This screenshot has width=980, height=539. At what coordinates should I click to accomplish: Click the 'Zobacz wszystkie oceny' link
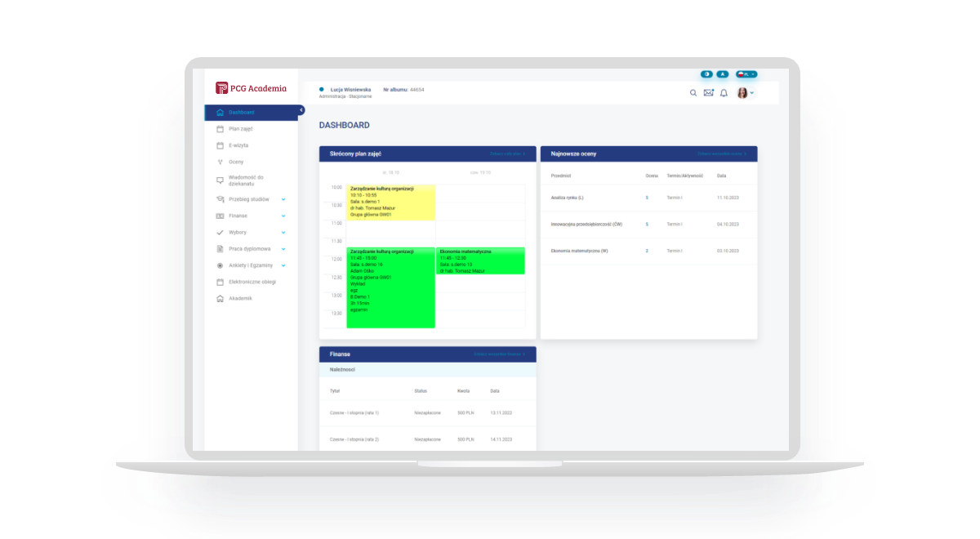coord(721,154)
